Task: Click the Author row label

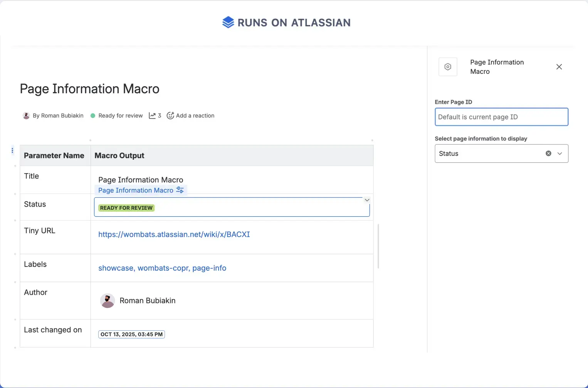Action: (35, 292)
